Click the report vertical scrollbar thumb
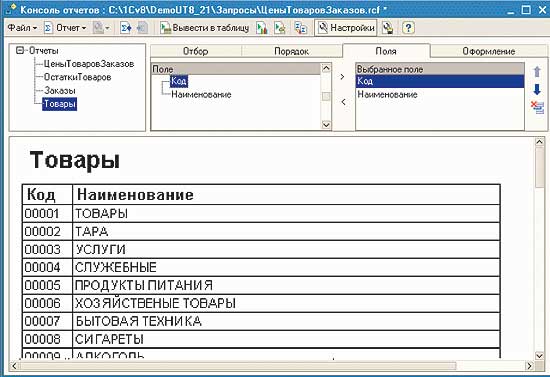The image size is (550, 377). [x=539, y=167]
